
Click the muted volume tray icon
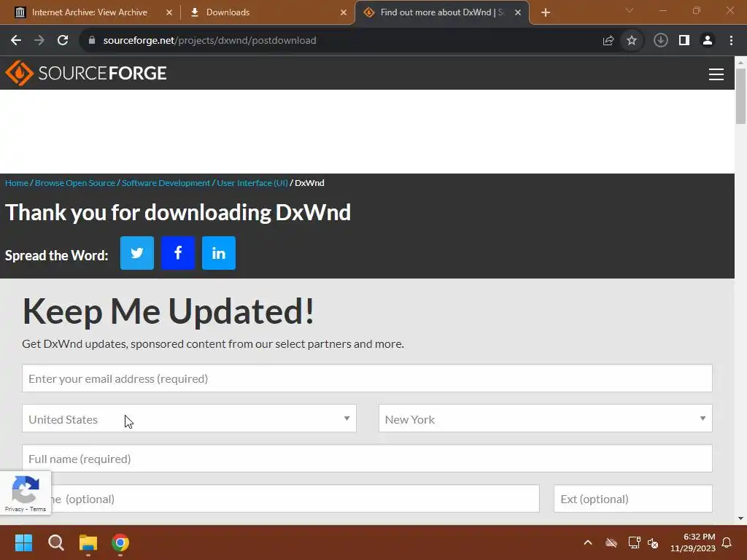pos(653,542)
